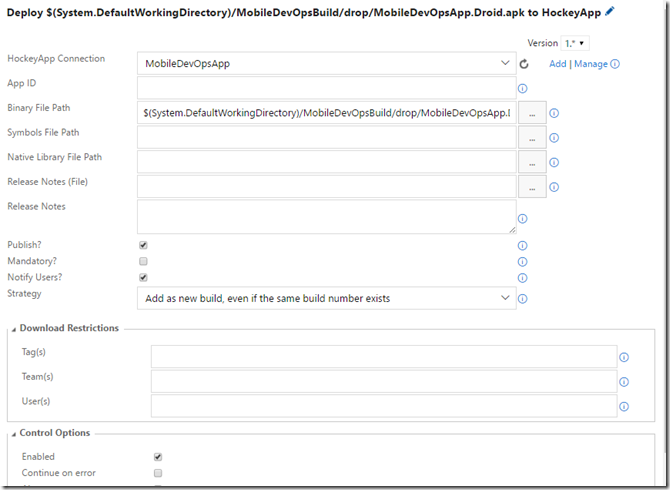This screenshot has width=670, height=490.
Task: Check the Continue on error box
Action: point(157,473)
